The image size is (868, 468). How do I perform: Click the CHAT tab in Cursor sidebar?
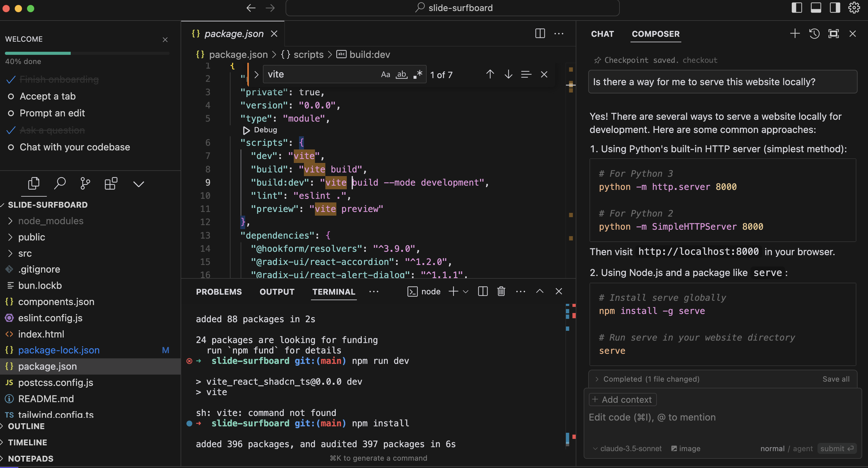coord(601,33)
